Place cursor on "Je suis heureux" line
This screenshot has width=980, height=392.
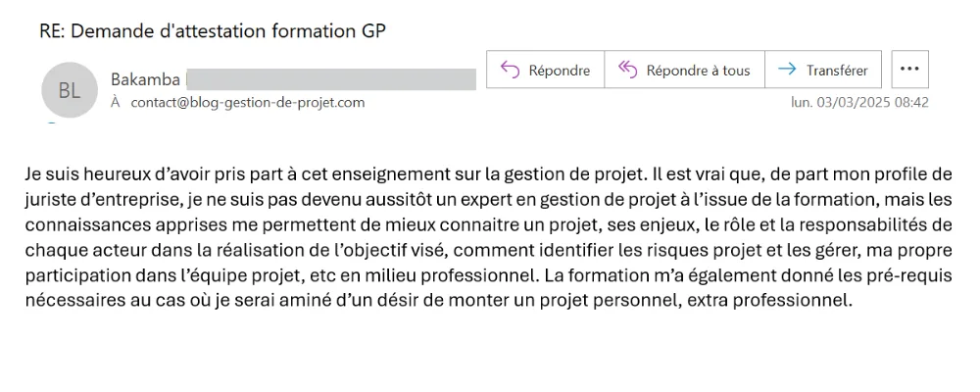click(489, 174)
